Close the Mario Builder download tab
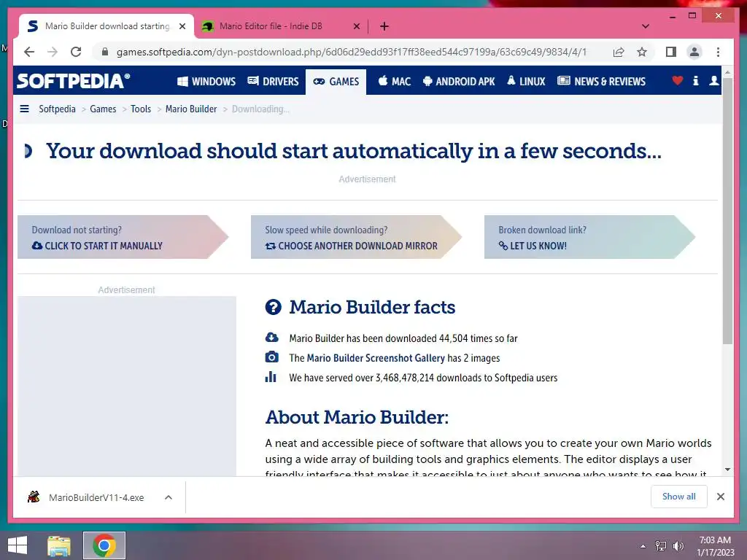This screenshot has height=560, width=747. 182,26
